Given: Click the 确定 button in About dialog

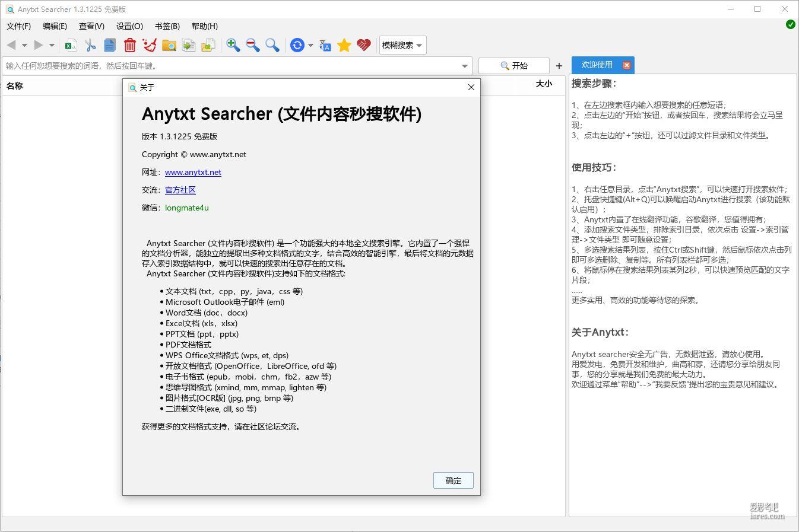Looking at the screenshot, I should coord(454,480).
